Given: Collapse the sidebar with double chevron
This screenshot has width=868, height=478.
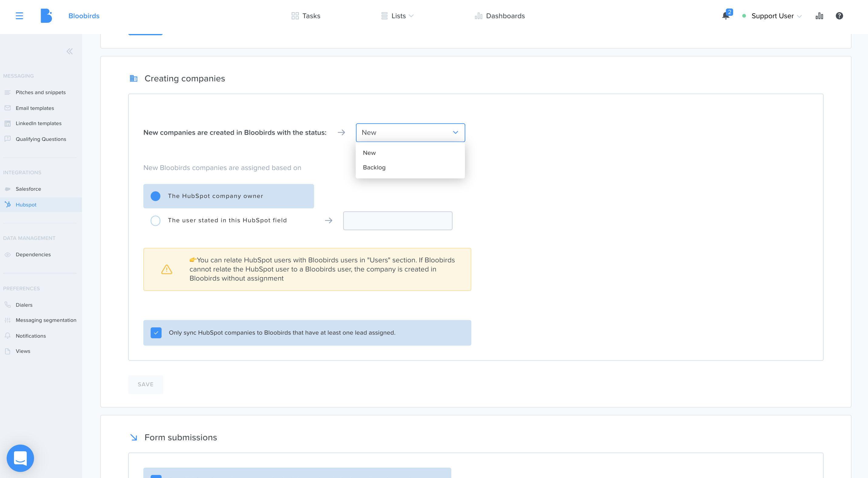Looking at the screenshot, I should point(70,51).
